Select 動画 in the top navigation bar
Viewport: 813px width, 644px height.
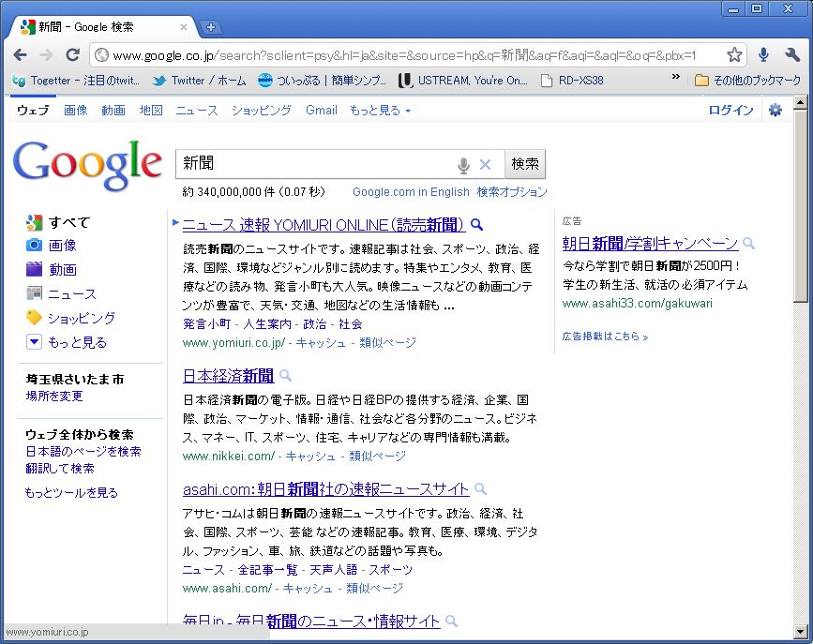click(x=113, y=110)
